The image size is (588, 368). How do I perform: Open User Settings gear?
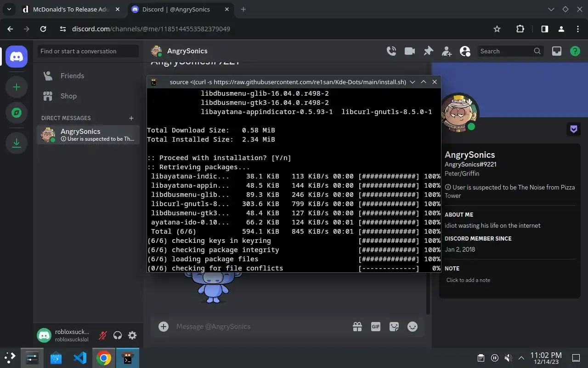(132, 335)
